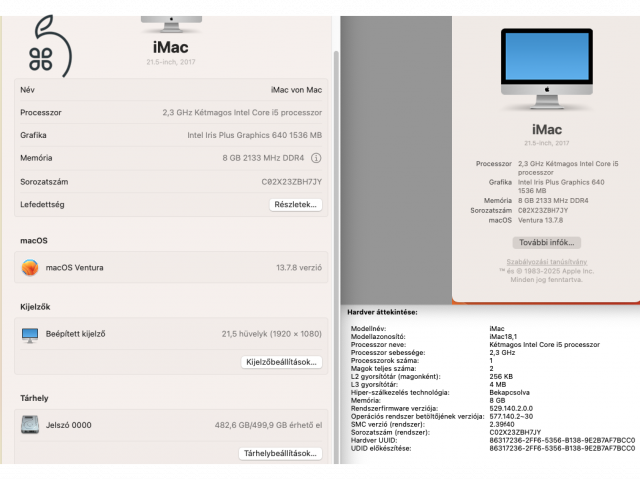640x480 pixels.
Task: Open Kijelzőbeállítások... display settings
Action: point(281,362)
